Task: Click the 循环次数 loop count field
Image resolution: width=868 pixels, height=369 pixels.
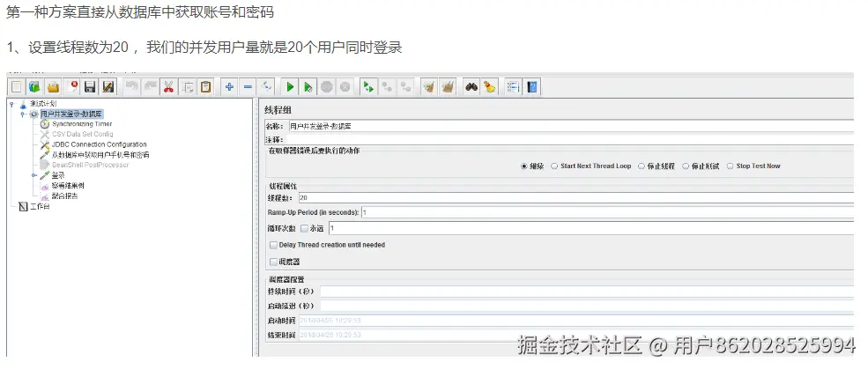Action: (x=591, y=228)
